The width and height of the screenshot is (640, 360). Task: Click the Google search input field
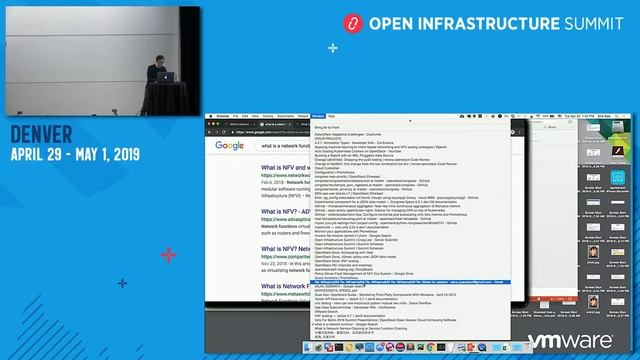coord(283,146)
